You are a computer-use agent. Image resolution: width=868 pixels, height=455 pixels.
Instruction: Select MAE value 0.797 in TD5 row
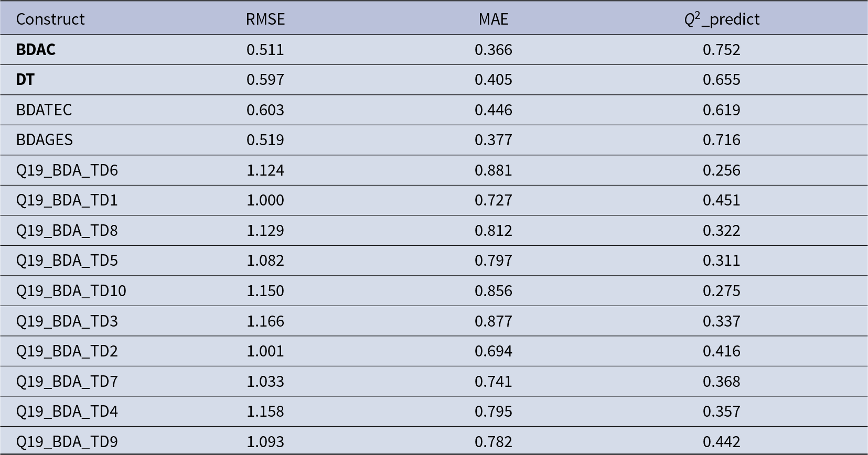(x=494, y=260)
